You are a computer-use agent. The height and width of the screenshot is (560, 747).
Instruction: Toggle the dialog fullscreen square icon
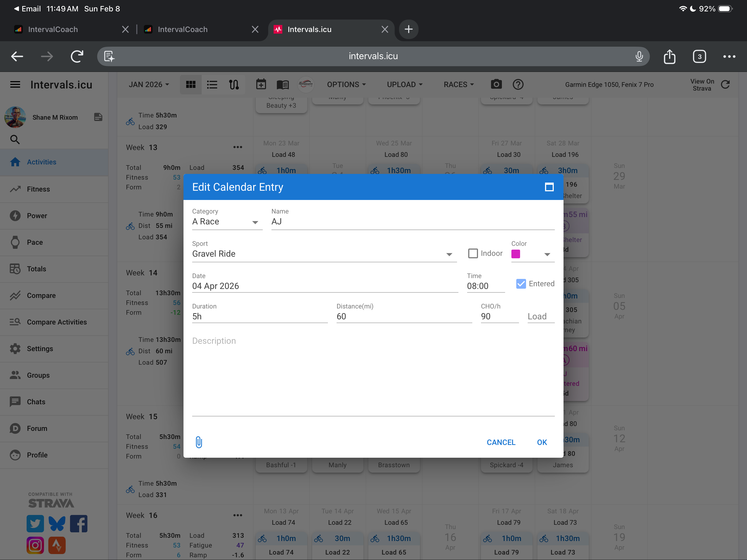[549, 187]
